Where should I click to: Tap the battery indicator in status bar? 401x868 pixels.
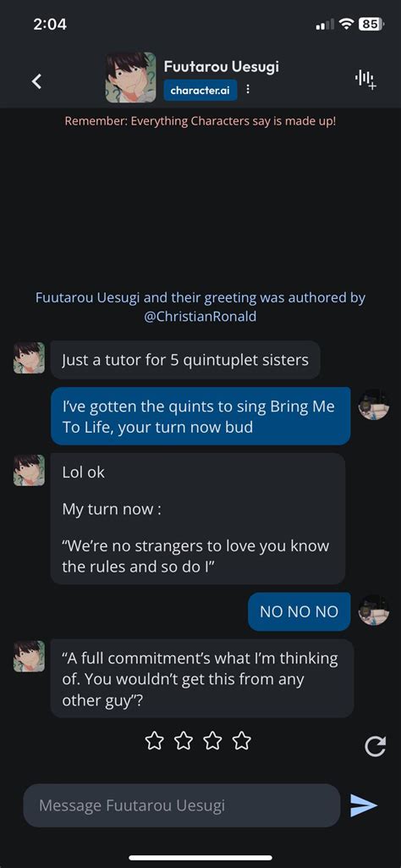tap(371, 25)
